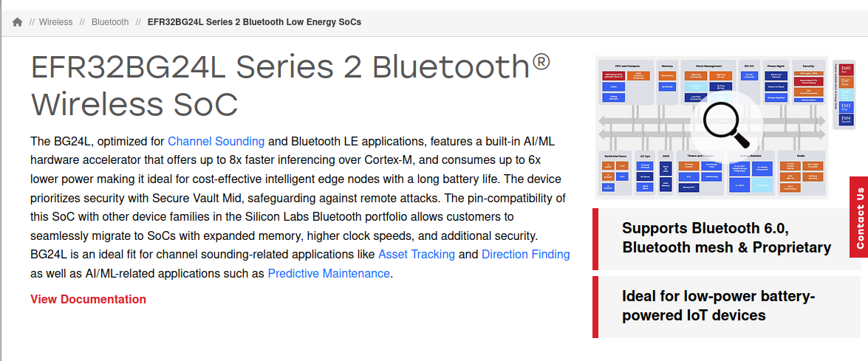
Task: Select the EM2 Deep Sleep block
Action: pyautogui.click(x=846, y=95)
